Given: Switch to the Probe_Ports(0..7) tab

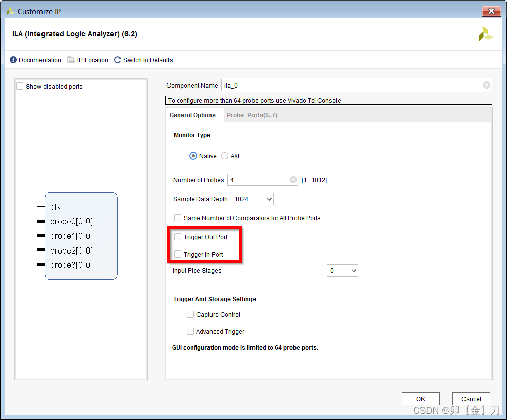Looking at the screenshot, I should pos(252,115).
